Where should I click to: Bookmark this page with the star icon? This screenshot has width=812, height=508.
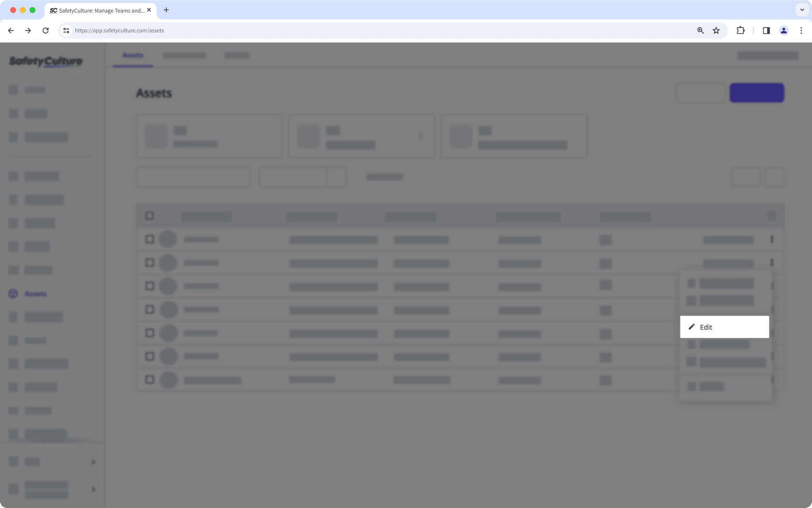pos(716,30)
